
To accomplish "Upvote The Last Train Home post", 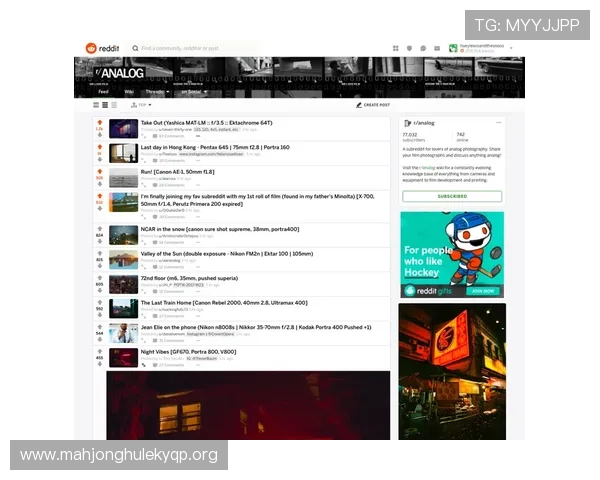I will pos(99,302).
